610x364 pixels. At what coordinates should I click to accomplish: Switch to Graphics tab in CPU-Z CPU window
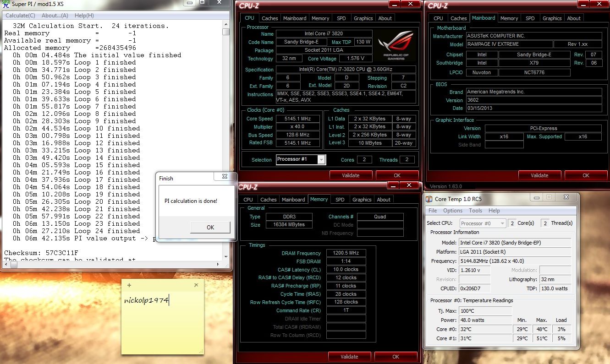tap(363, 18)
